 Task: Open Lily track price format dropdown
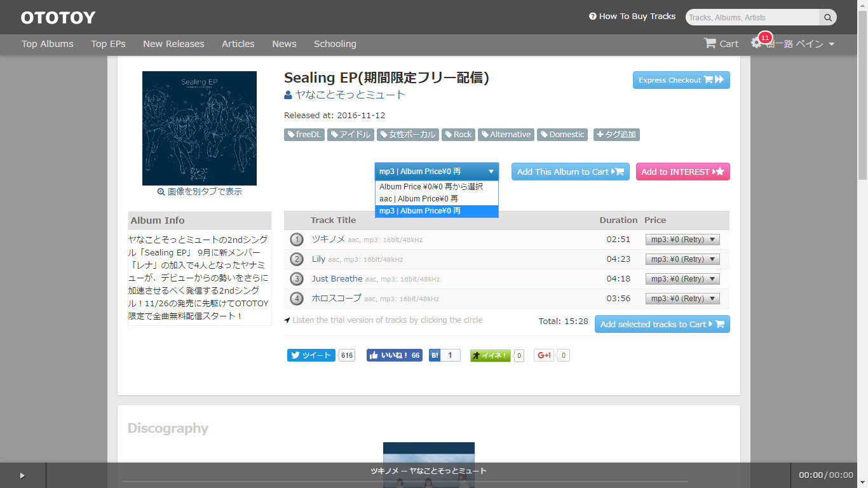click(682, 259)
